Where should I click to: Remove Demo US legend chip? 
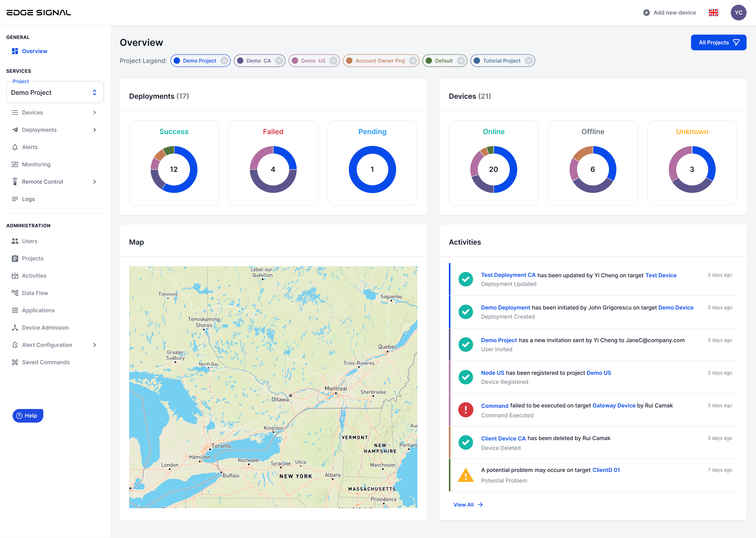[333, 61]
